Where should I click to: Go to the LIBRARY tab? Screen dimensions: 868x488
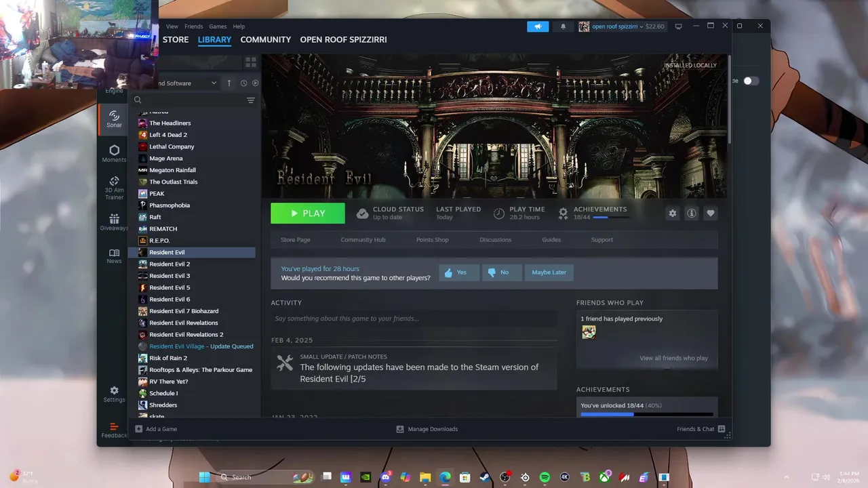(214, 40)
